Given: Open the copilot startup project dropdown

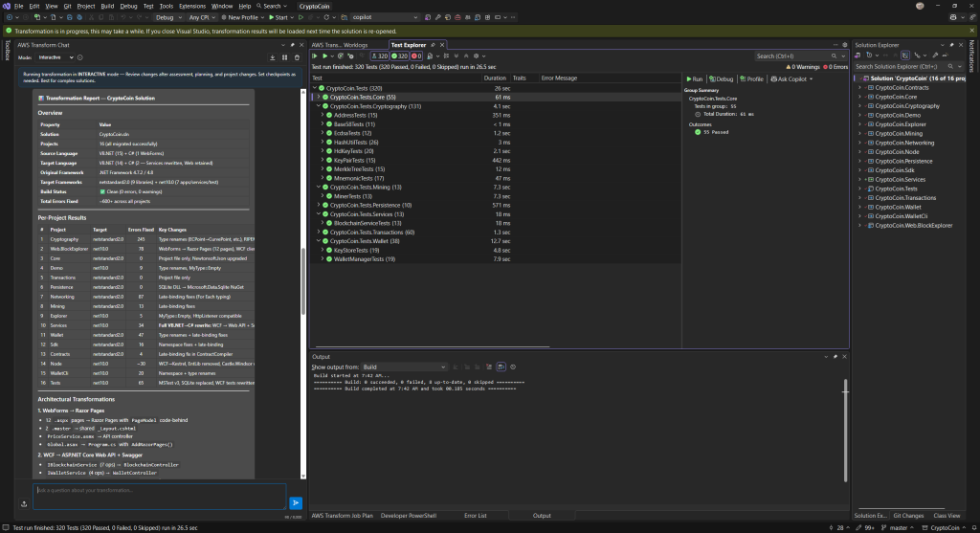Looking at the screenshot, I should tap(384, 17).
